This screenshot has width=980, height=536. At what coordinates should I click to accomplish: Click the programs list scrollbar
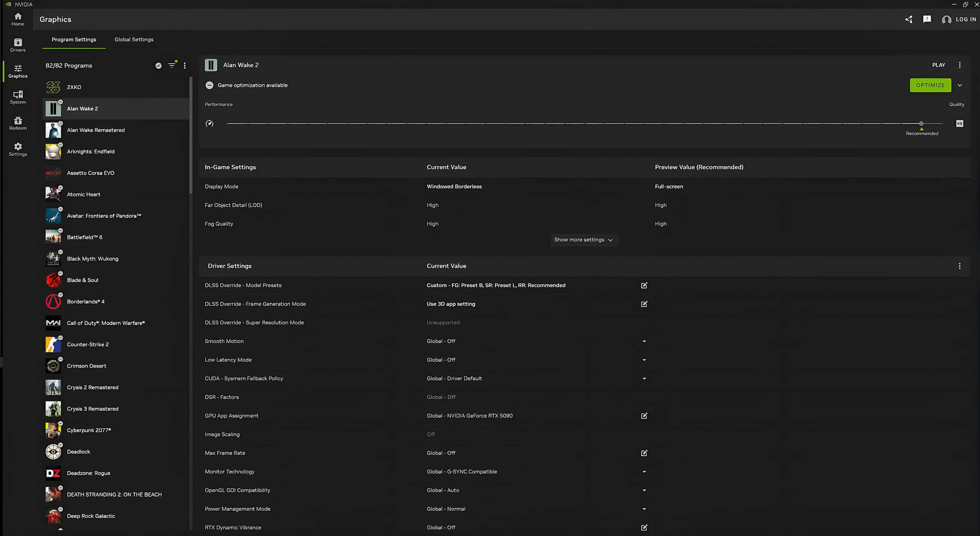[x=191, y=135]
